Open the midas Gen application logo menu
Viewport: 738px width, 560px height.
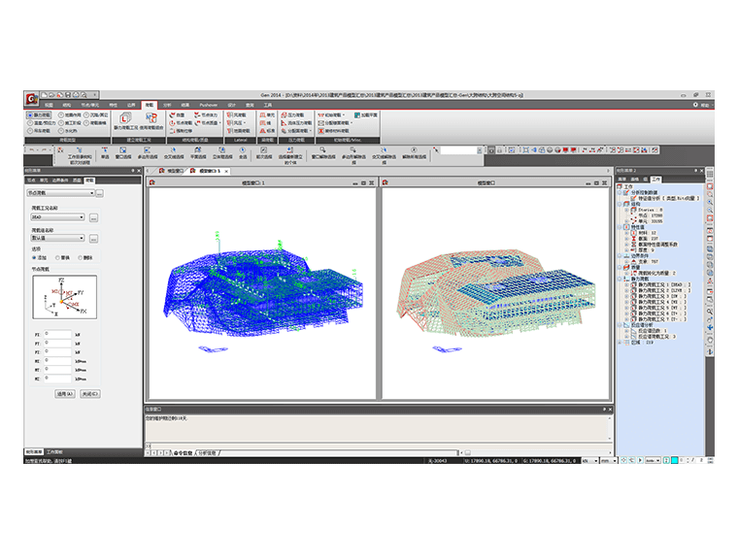pos(31,99)
